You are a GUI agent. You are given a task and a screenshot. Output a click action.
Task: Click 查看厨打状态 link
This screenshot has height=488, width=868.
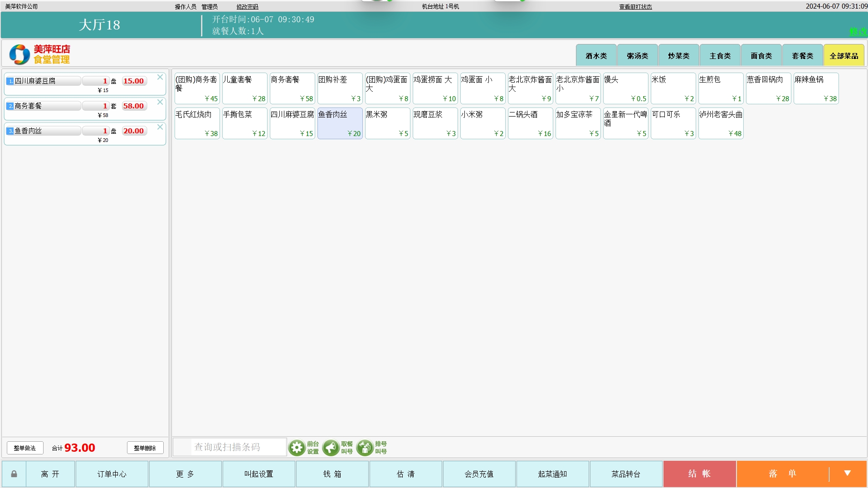coord(635,7)
